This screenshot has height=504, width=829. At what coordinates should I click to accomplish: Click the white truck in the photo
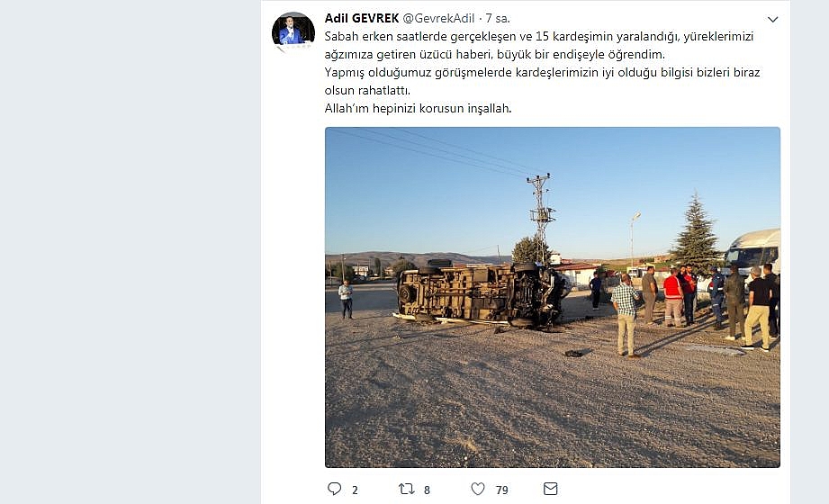click(752, 252)
